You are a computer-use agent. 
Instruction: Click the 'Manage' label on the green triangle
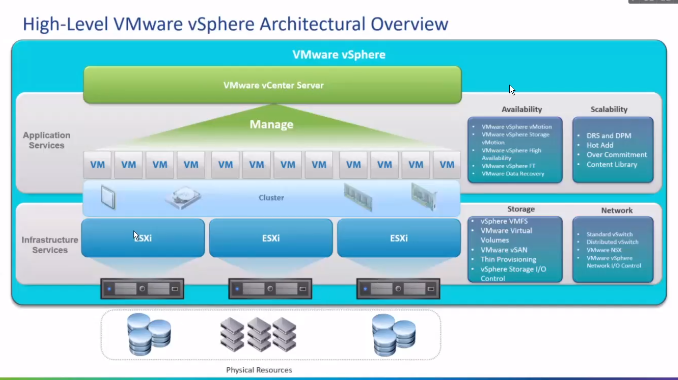coord(272,125)
